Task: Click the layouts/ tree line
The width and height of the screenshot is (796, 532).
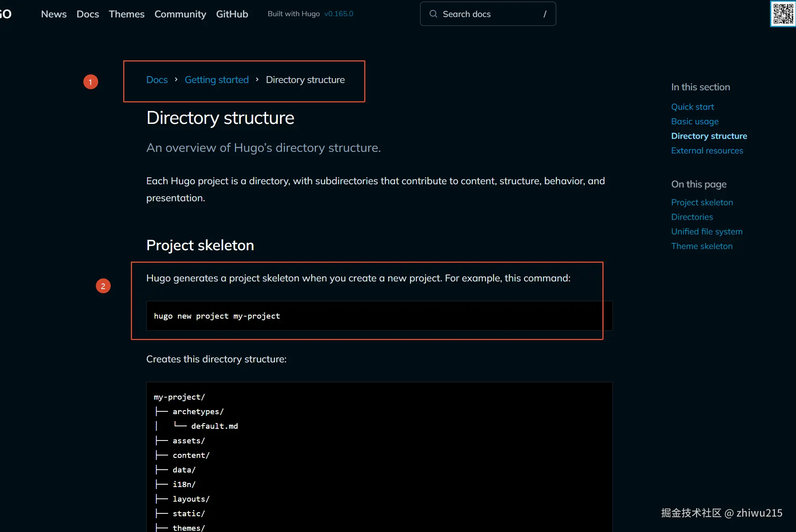Action: 191,499
